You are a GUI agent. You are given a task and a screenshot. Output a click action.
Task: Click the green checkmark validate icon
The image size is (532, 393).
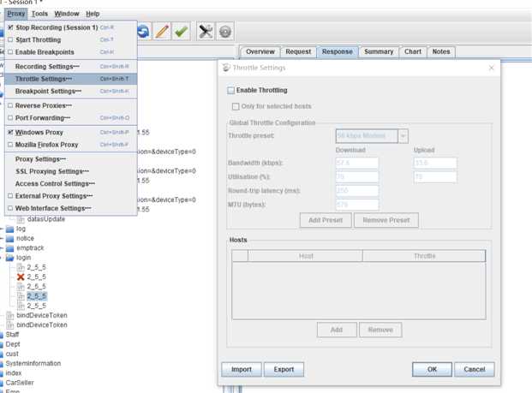[x=181, y=32]
